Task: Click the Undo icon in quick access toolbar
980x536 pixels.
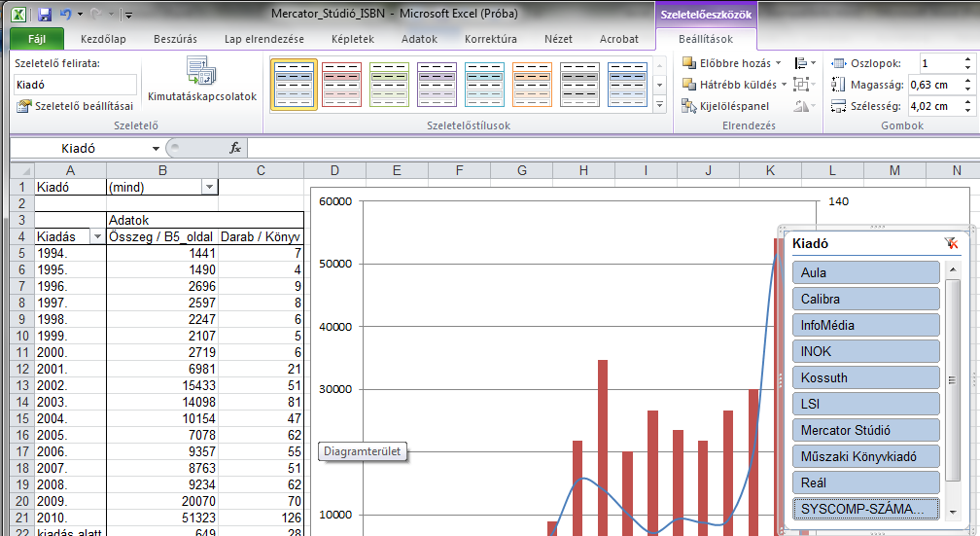Action: (66, 14)
